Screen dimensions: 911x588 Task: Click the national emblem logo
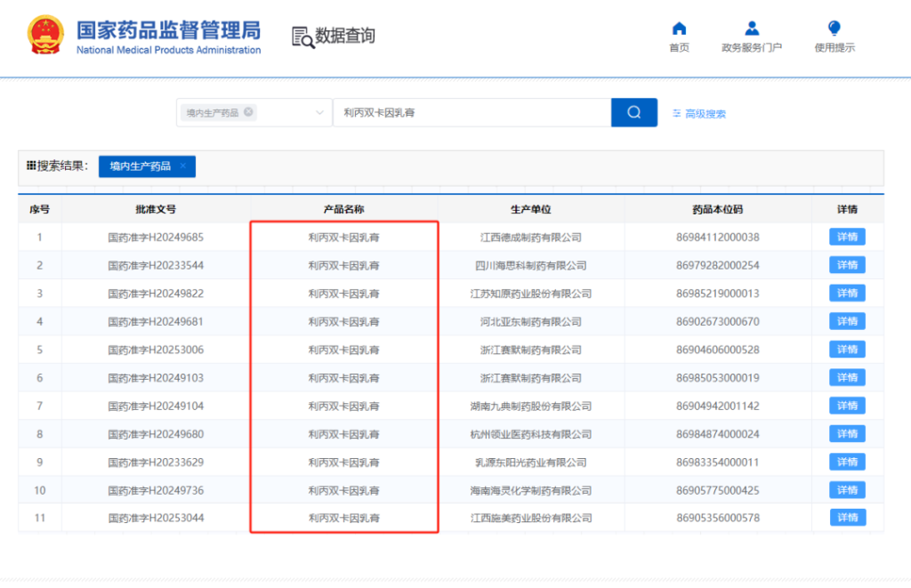pos(45,35)
